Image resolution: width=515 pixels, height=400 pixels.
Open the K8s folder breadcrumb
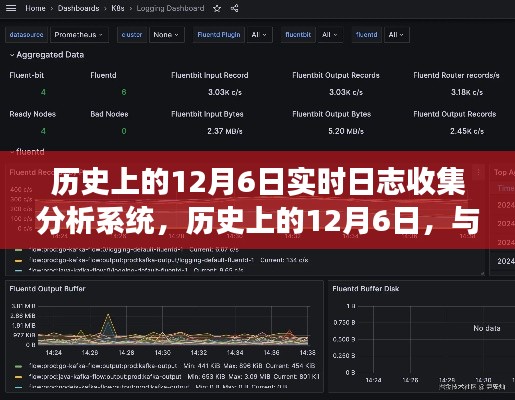click(x=118, y=8)
